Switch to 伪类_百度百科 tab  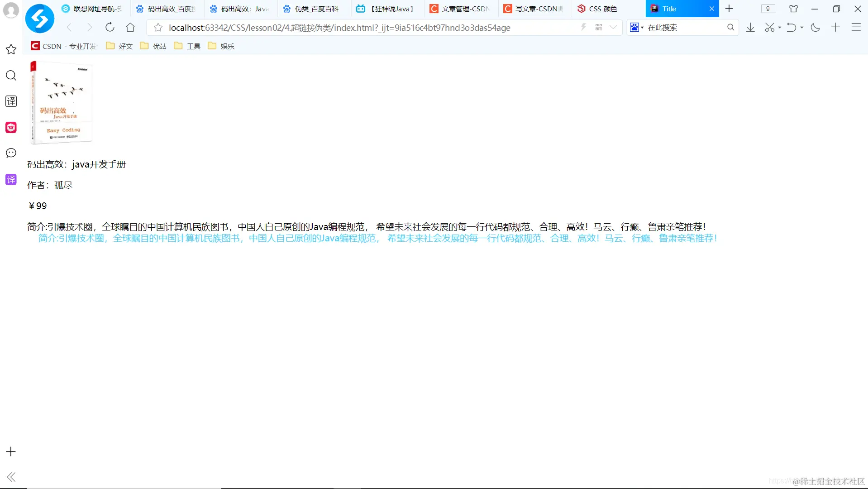pos(313,9)
